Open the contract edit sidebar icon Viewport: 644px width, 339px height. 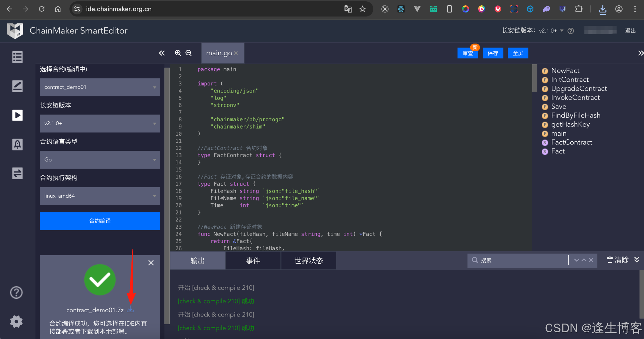tap(17, 86)
